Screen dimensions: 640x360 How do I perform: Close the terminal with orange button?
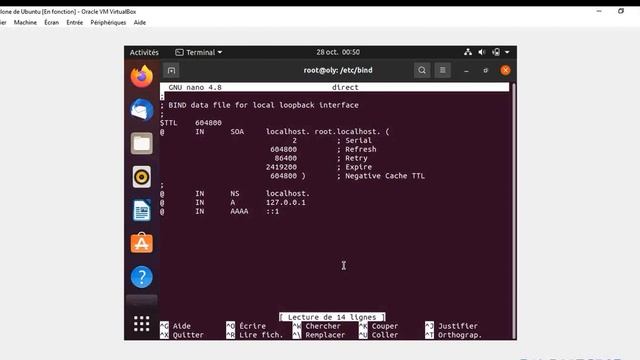click(x=505, y=70)
